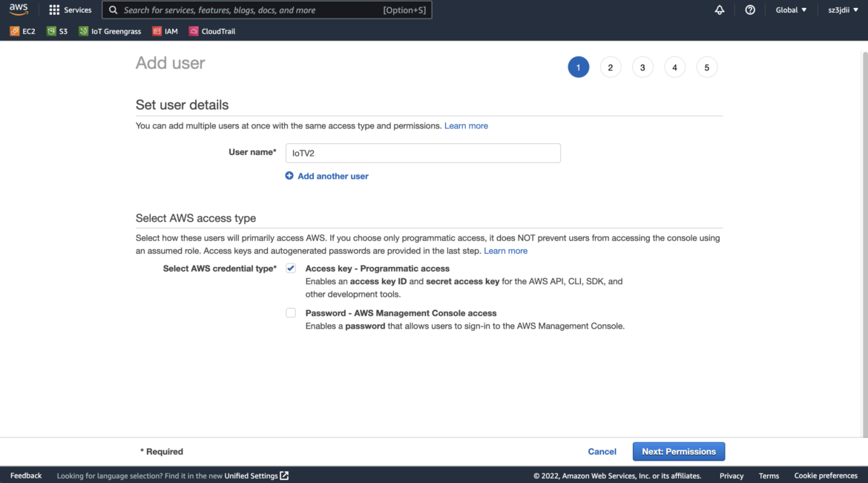Open the IoT Greengrass favorite shortcut
Viewport: 868px width, 483px height.
click(110, 31)
